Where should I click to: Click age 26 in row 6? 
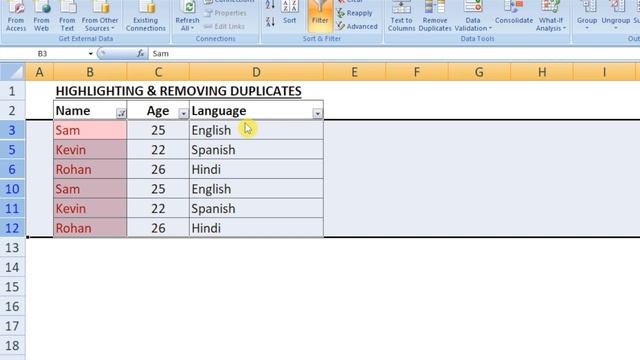pyautogui.click(x=158, y=169)
